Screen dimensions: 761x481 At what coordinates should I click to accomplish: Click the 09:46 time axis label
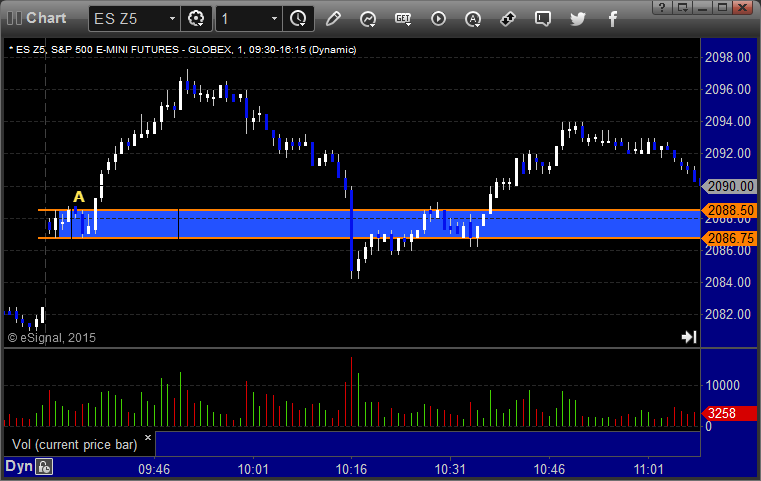(154, 469)
